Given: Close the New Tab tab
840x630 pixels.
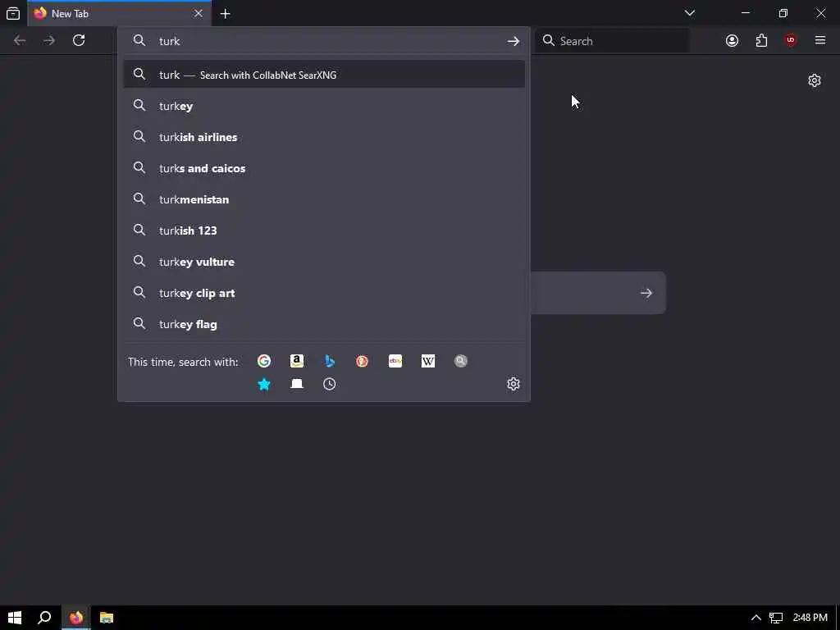Looking at the screenshot, I should pyautogui.click(x=199, y=13).
